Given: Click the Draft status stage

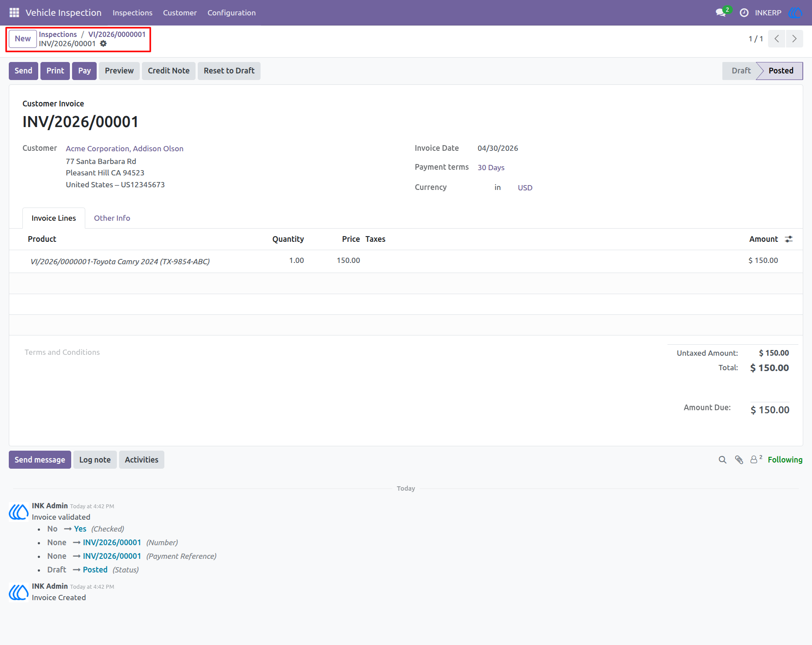Looking at the screenshot, I should [x=741, y=71].
